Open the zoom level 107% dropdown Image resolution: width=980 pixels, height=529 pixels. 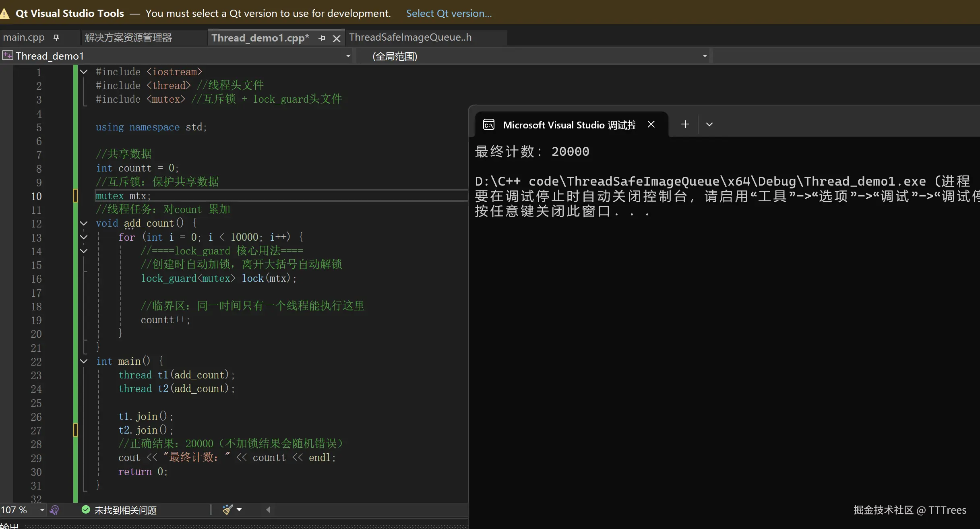coord(42,510)
